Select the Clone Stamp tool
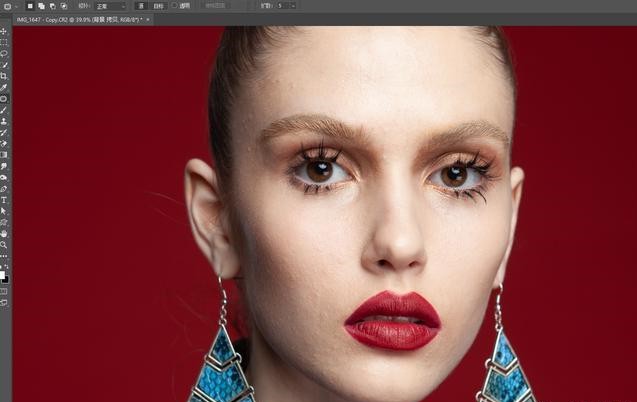Viewport: 637px width, 402px height. click(x=4, y=121)
